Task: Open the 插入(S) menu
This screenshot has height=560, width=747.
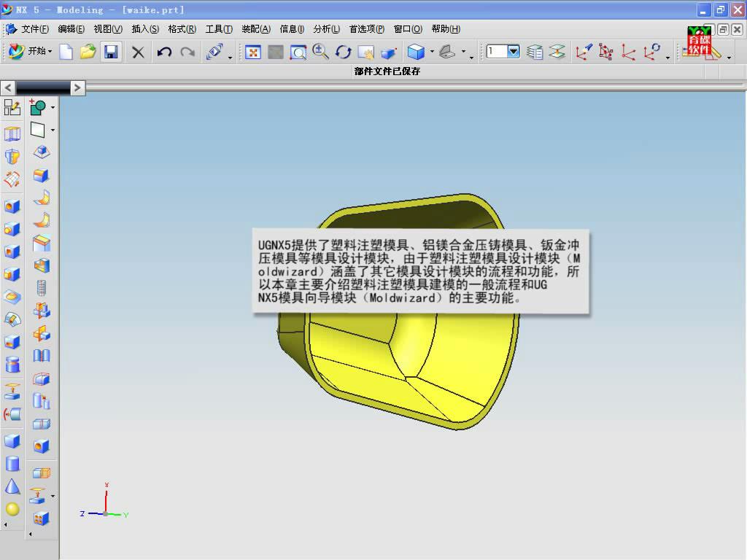Action: coord(145,29)
